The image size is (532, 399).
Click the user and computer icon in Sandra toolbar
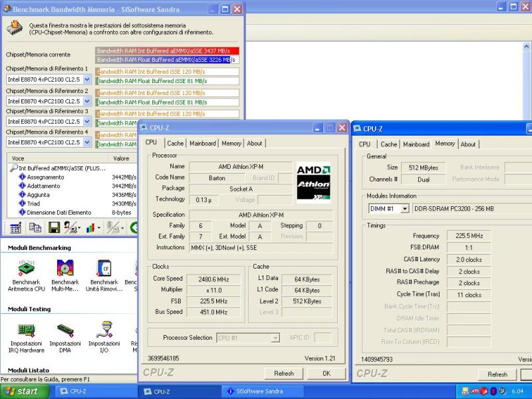point(70,227)
